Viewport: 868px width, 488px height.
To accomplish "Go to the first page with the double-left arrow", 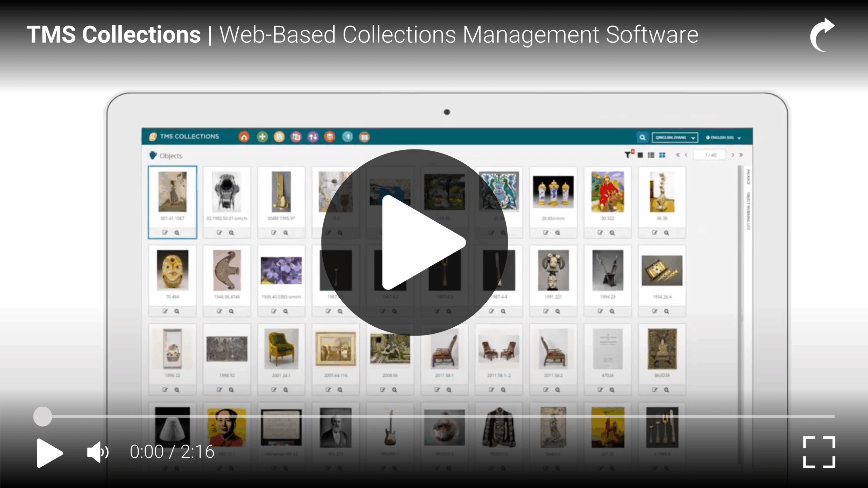I will tap(678, 155).
